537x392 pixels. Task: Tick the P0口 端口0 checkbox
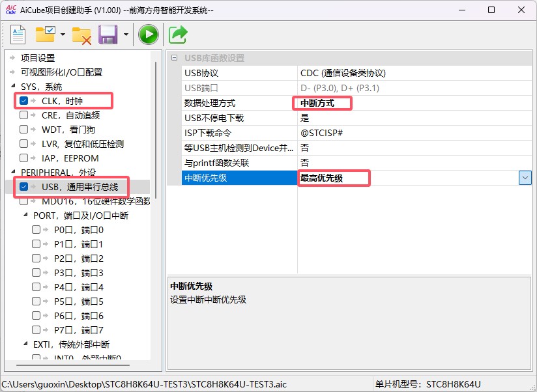[36, 229]
